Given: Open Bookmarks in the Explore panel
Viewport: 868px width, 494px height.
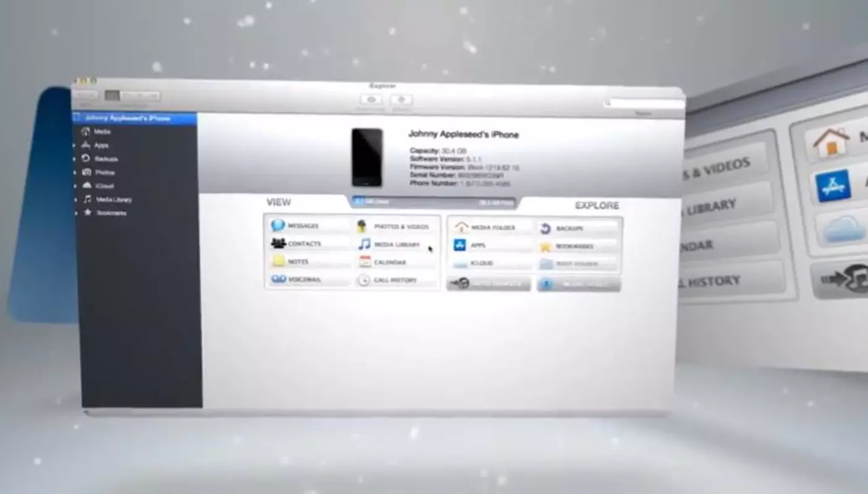Looking at the screenshot, I should [x=578, y=246].
